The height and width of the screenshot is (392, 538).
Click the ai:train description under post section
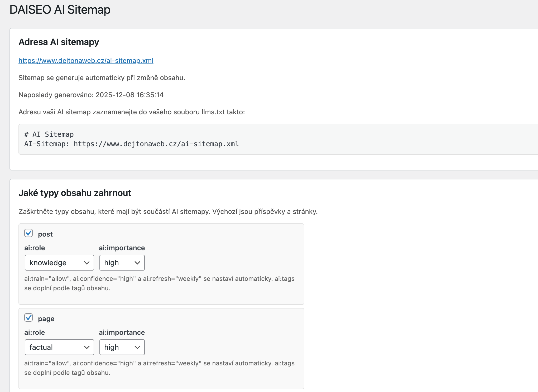[x=159, y=283]
